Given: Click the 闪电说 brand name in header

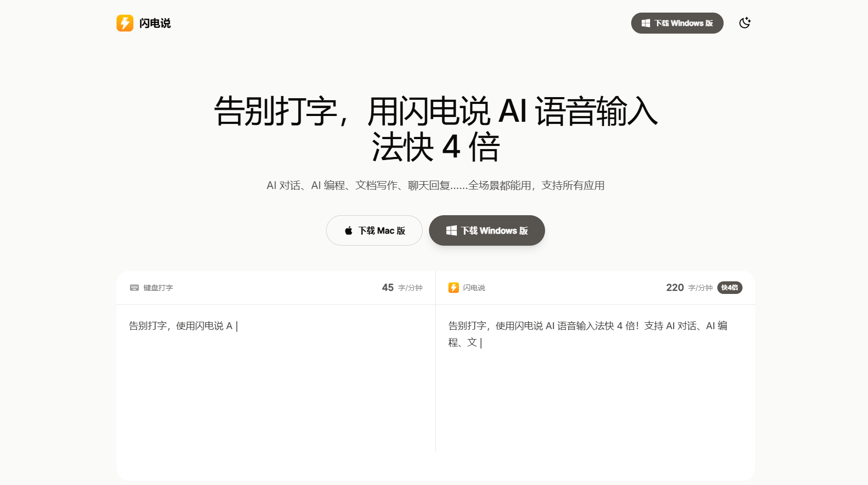Looking at the screenshot, I should pos(155,23).
